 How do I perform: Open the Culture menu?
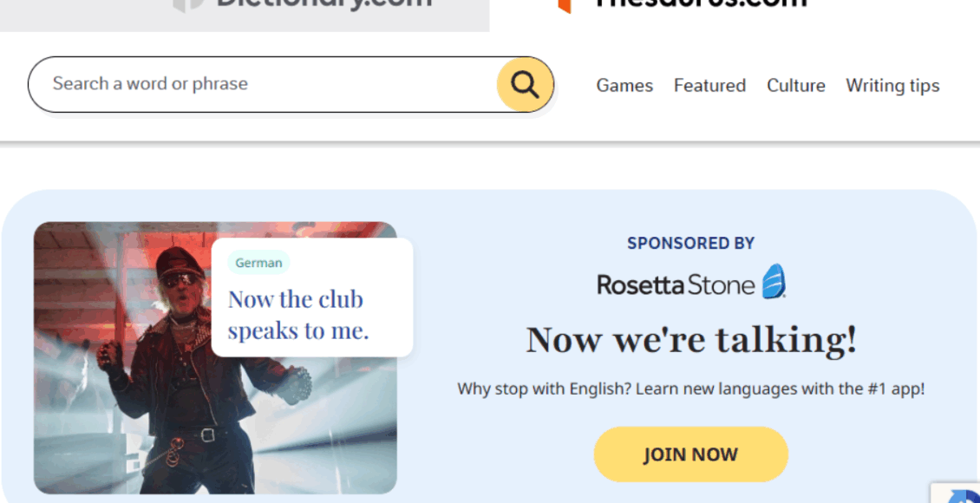coord(795,86)
